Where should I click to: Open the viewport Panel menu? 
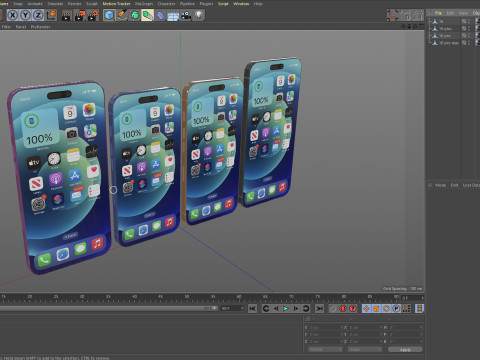pos(21,27)
